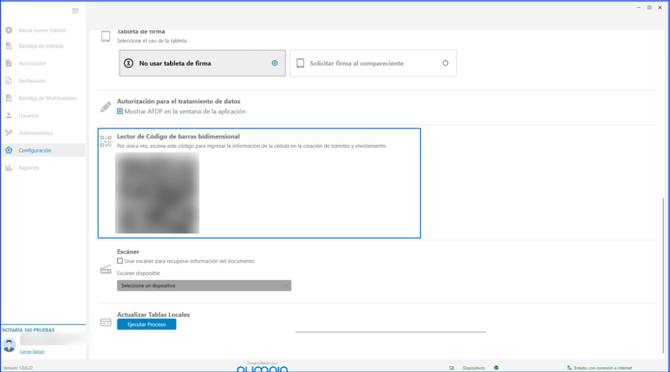The width and height of the screenshot is (670, 372).
Task: Open Bandeja de entrada inbox icon
Action: point(9,46)
